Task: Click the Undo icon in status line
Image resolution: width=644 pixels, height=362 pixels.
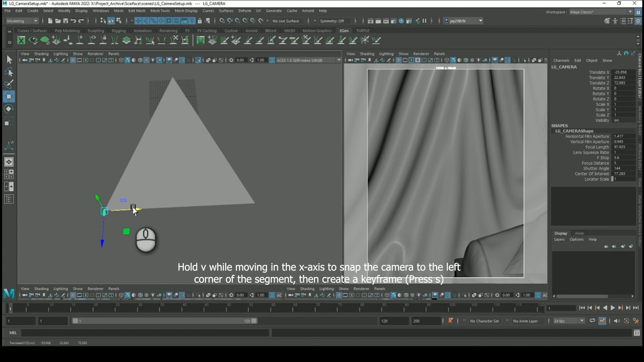Action: tap(73, 21)
